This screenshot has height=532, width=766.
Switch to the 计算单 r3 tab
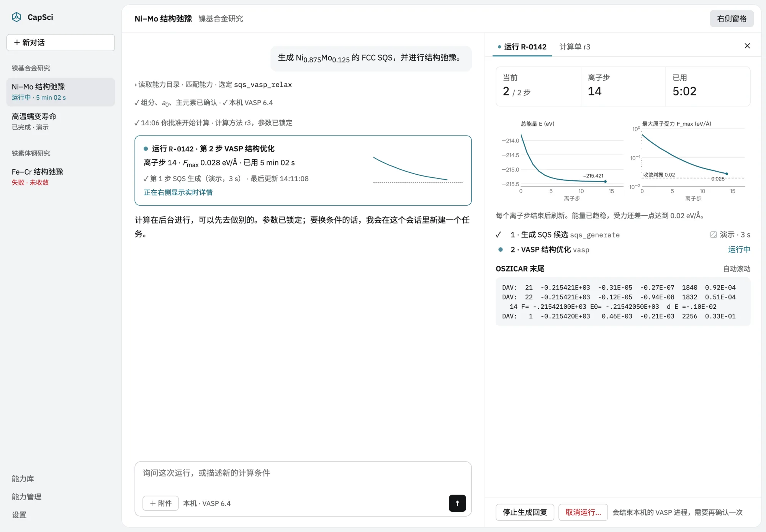[x=574, y=47]
